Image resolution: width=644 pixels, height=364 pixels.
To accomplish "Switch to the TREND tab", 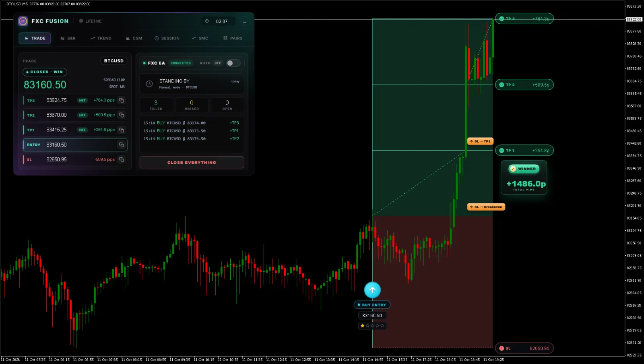I will (x=101, y=38).
